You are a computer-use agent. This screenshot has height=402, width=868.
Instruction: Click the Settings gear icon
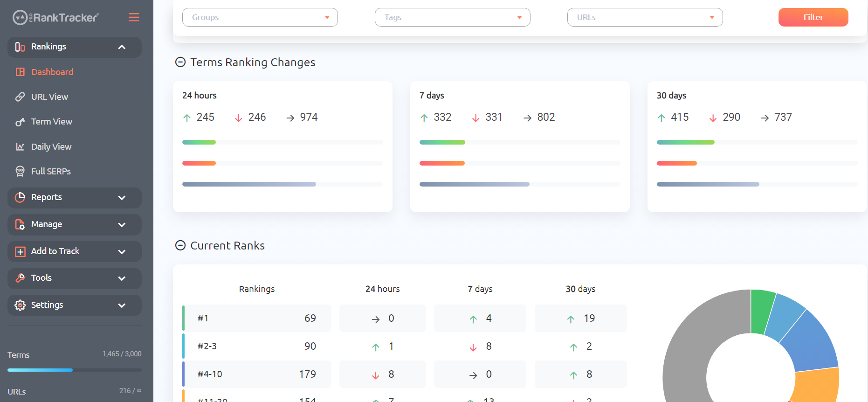coord(20,305)
